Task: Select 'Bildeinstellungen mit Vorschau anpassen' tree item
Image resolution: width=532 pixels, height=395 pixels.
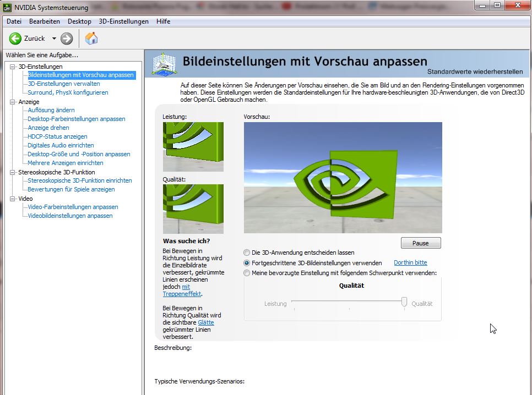Action: tap(81, 75)
